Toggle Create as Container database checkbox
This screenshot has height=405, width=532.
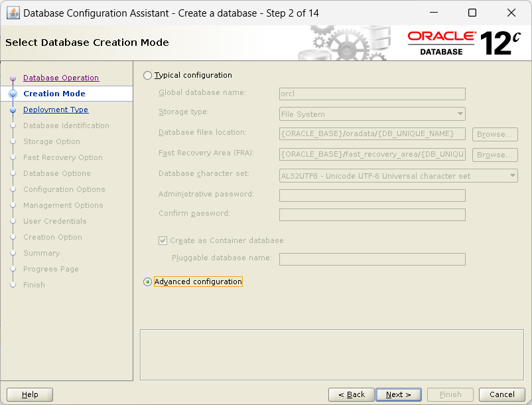[163, 241]
